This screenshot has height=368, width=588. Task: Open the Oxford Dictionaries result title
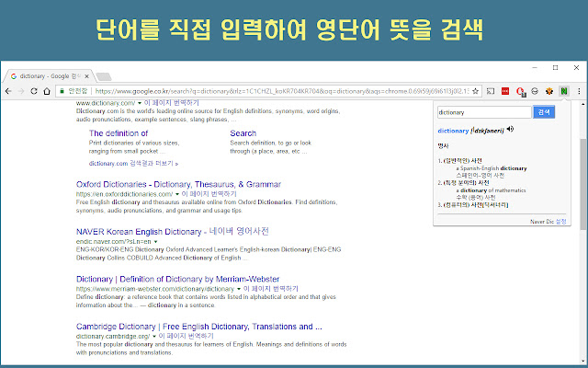(x=178, y=184)
